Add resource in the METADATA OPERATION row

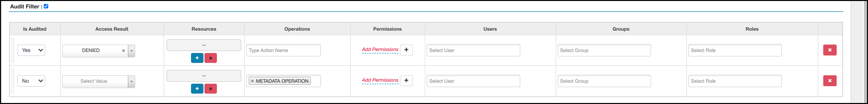[x=197, y=89]
